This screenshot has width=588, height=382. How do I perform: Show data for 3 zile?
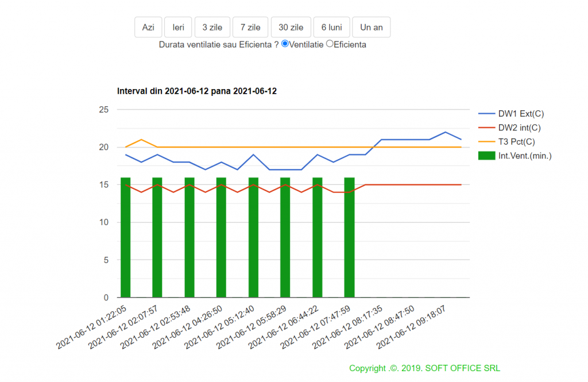click(212, 27)
